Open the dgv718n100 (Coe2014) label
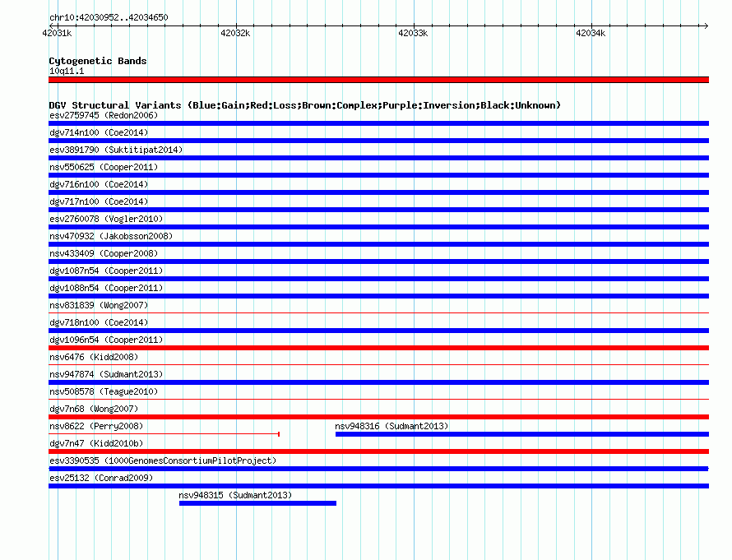The height and width of the screenshot is (560, 732). [x=99, y=322]
